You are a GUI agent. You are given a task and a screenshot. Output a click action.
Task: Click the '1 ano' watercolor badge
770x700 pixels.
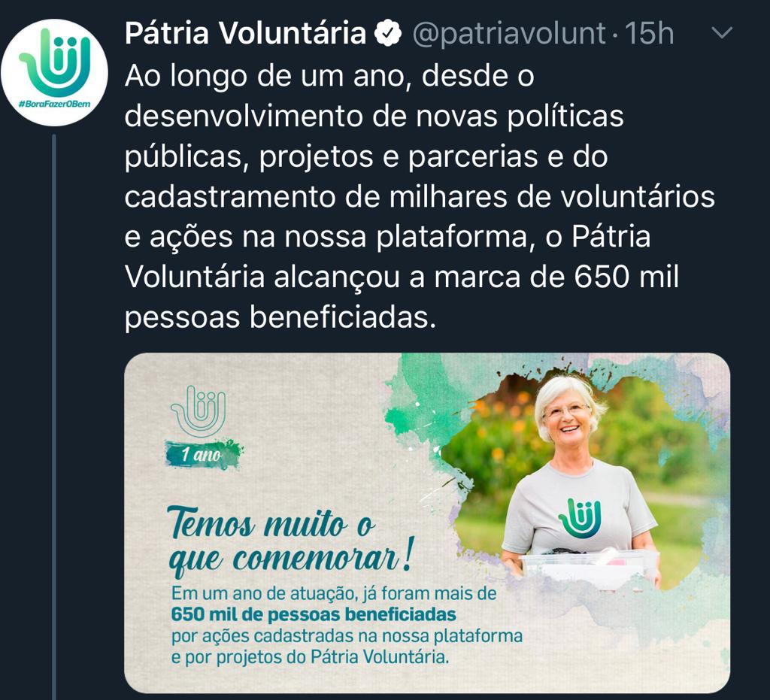(x=203, y=454)
